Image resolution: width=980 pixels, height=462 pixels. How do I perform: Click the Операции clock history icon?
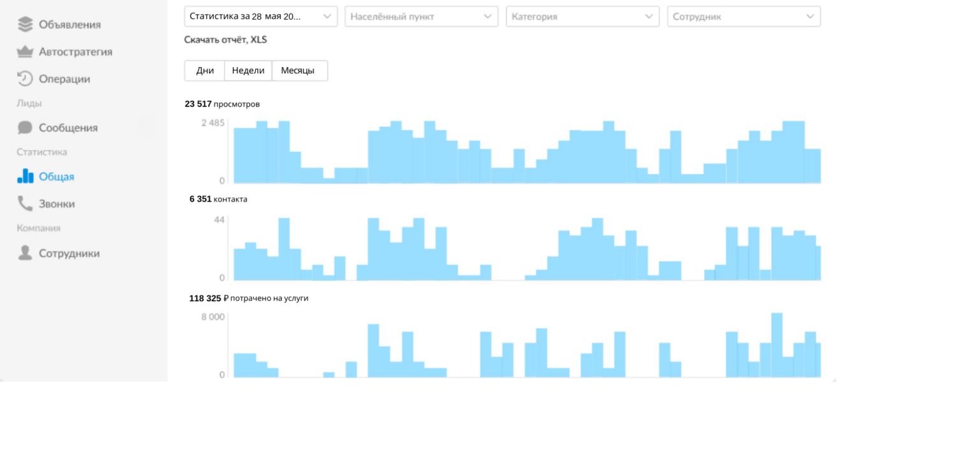[25, 78]
